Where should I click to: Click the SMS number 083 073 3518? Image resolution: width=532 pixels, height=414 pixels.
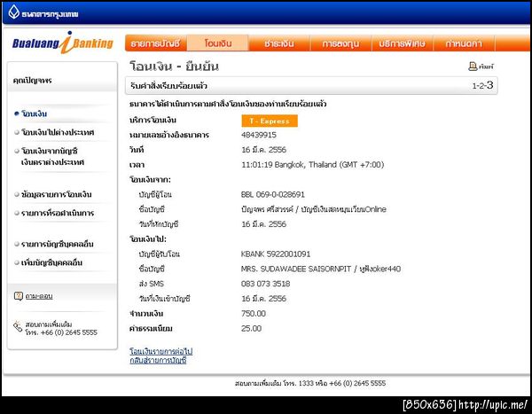[x=265, y=284]
